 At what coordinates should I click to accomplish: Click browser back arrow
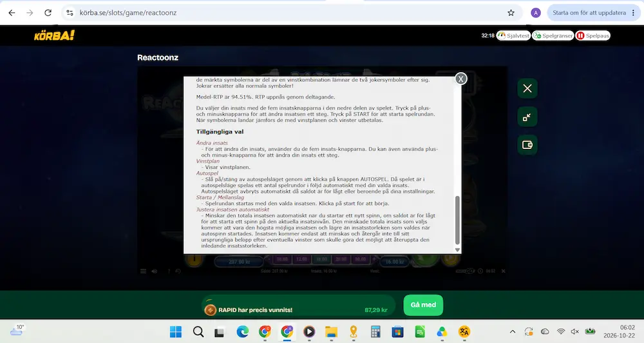click(12, 13)
